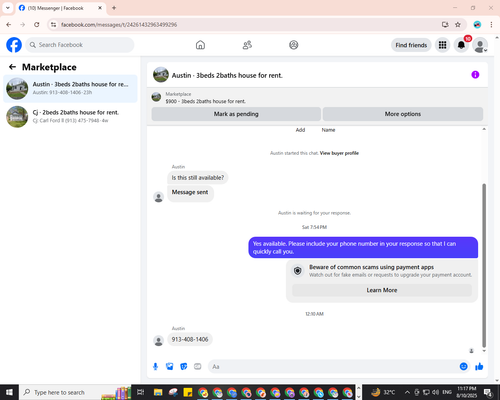Switch to the Messenger | Facebook tab
This screenshot has width=500, height=400.
(60, 8)
